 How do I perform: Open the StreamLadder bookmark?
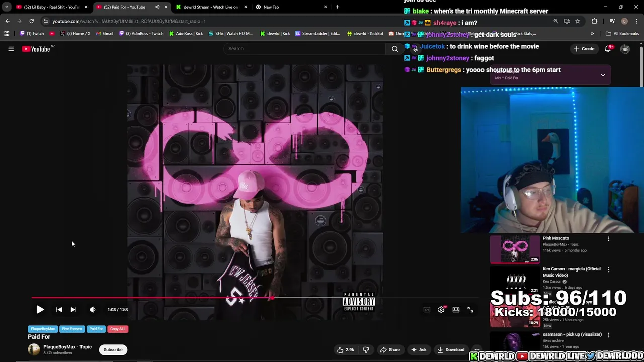tap(318, 34)
